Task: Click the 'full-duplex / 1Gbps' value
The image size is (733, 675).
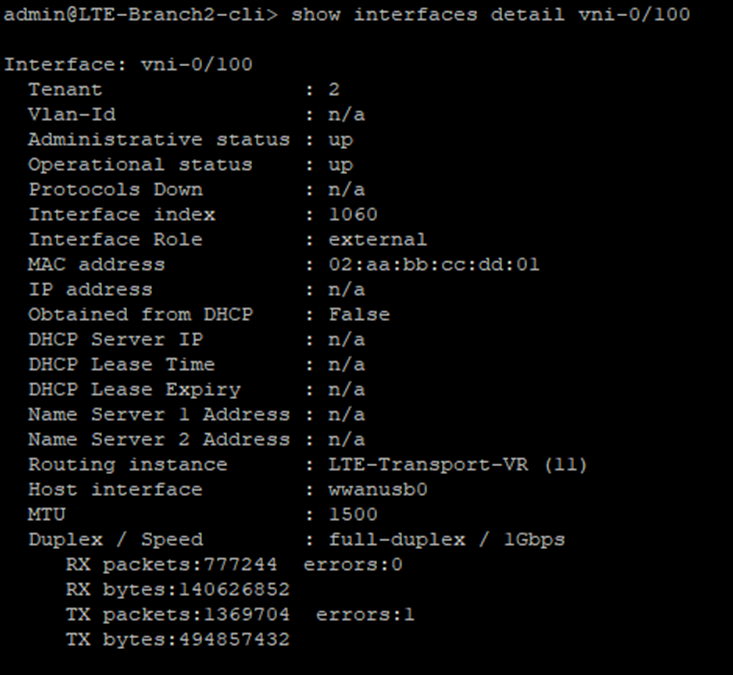Action: click(446, 540)
